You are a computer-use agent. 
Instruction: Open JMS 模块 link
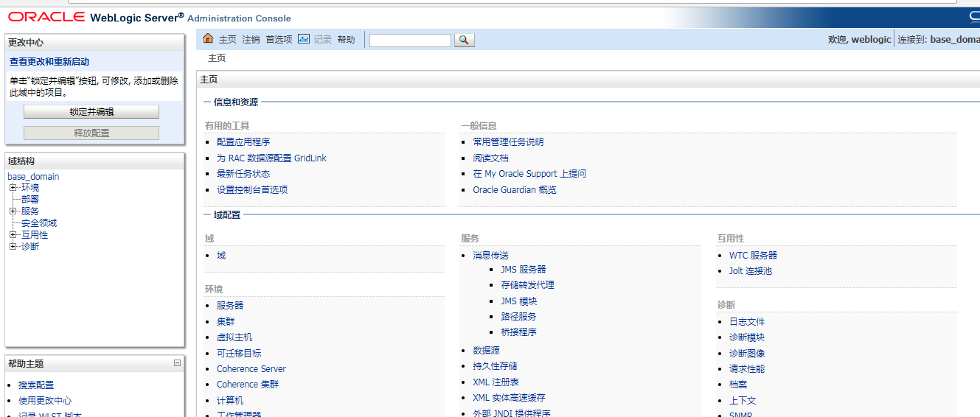click(519, 301)
